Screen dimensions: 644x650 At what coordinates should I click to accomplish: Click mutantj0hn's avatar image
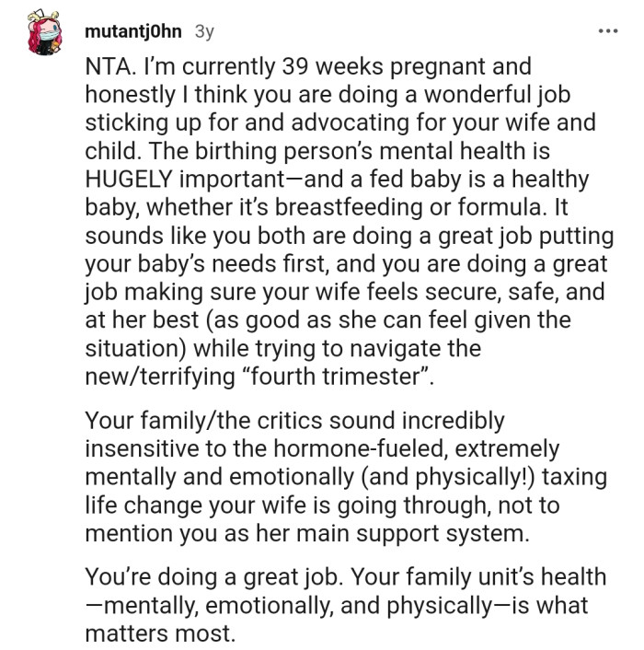point(44,33)
